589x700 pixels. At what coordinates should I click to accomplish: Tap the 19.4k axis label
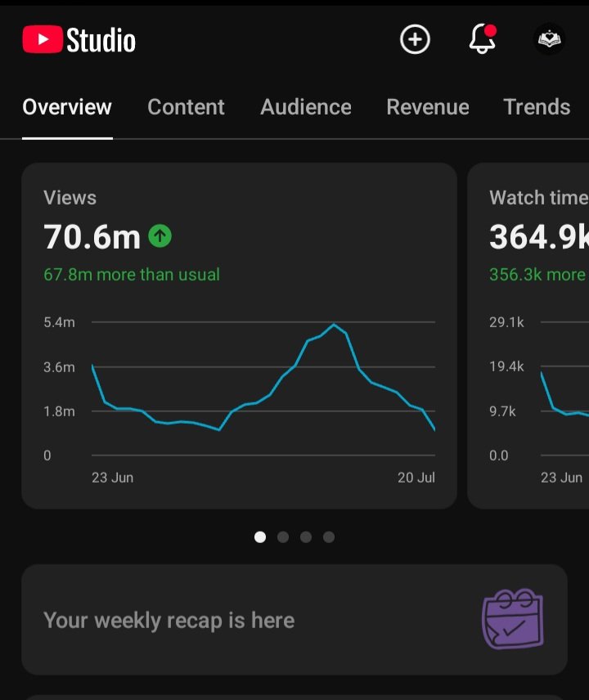point(506,366)
